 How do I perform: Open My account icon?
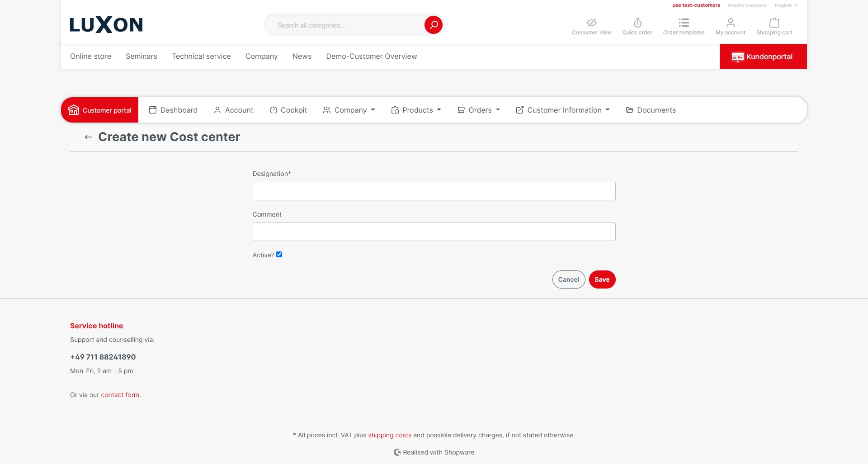(x=730, y=23)
